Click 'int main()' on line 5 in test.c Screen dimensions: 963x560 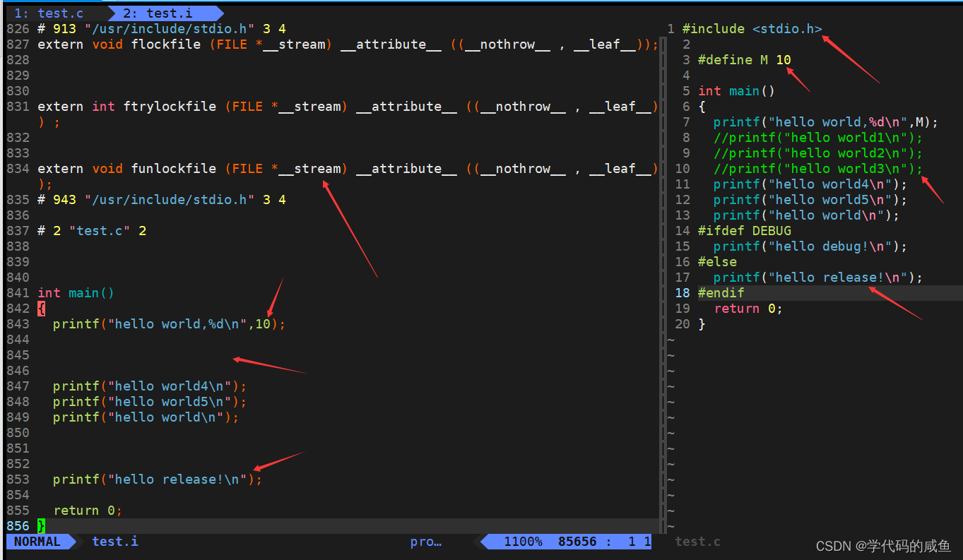click(737, 91)
